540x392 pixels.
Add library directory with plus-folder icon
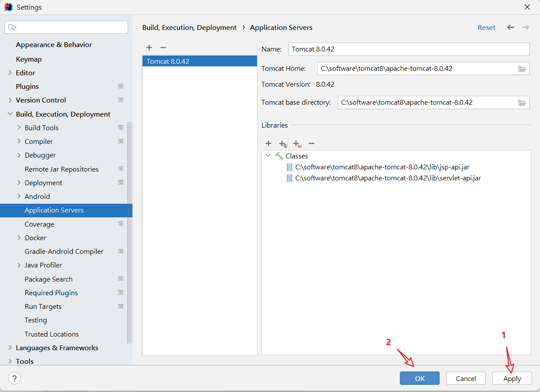[x=297, y=144]
